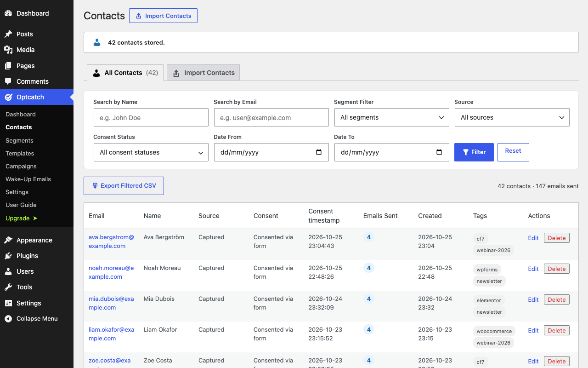Click the Emails Sent column header

[380, 216]
